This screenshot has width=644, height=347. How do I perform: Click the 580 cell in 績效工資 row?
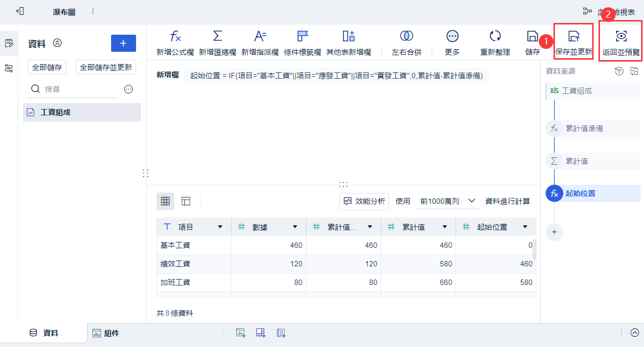coord(418,264)
